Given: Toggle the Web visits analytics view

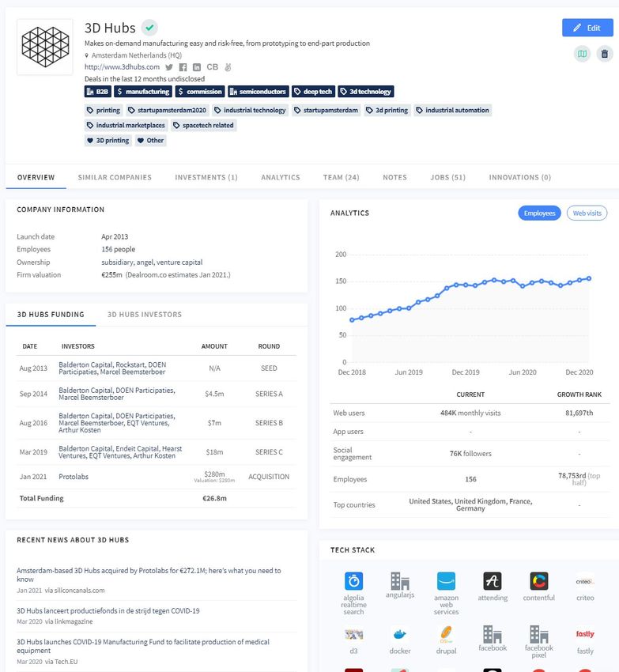Looking at the screenshot, I should 587,213.
